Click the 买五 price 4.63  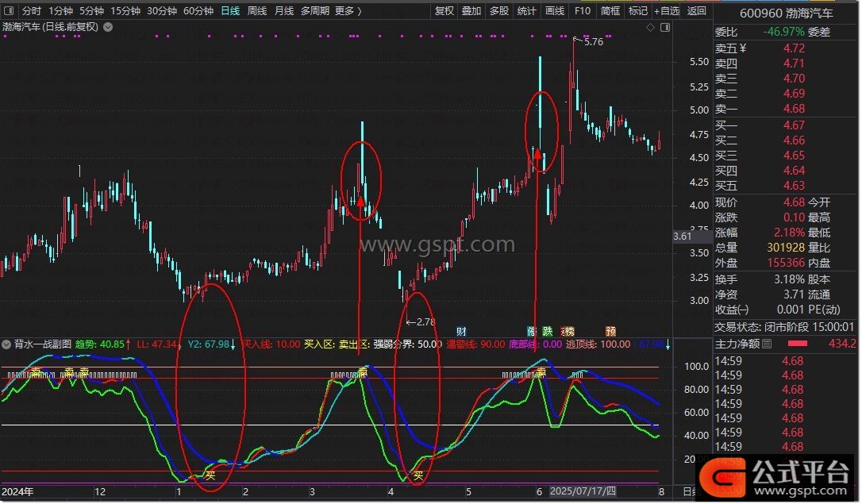[x=794, y=186]
